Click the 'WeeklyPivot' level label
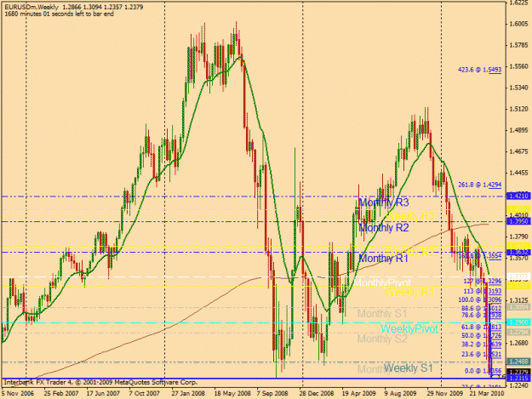Image resolution: width=532 pixels, height=399 pixels. point(409,328)
